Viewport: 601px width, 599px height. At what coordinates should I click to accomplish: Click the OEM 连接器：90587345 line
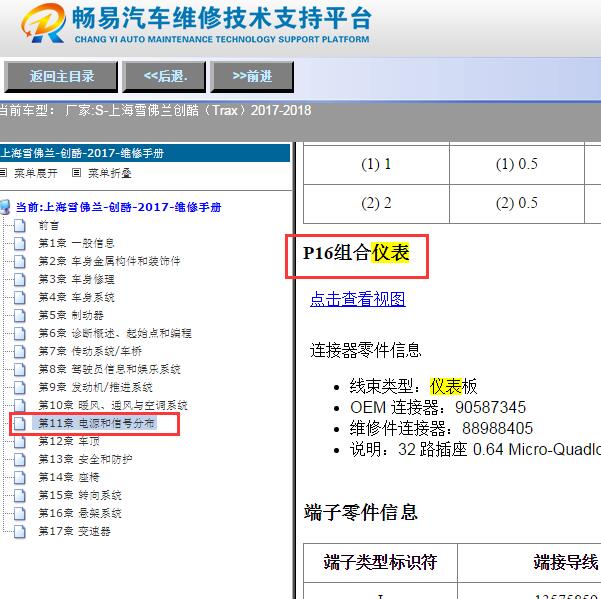(x=438, y=407)
